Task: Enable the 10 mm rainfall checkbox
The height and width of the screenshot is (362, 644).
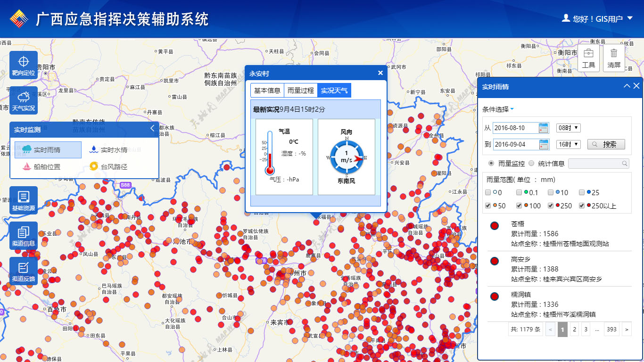Action: click(x=551, y=192)
